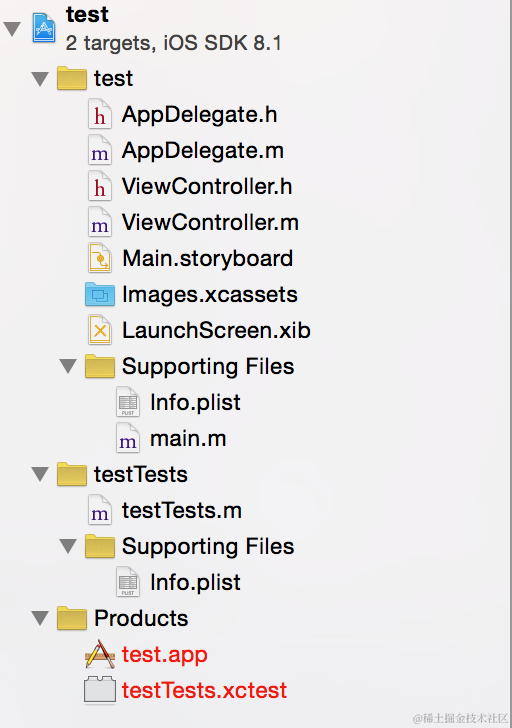Click the Xcode project blueprint icon
512x728 pixels.
coord(44,28)
